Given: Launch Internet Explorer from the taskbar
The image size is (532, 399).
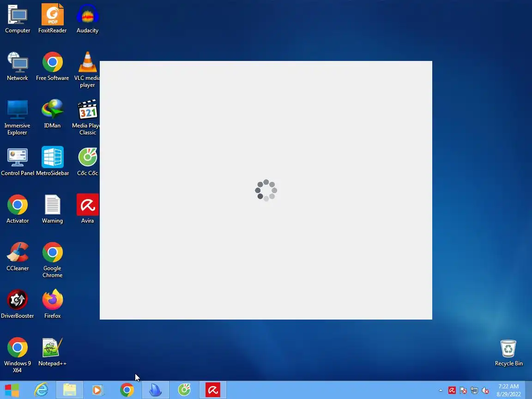Looking at the screenshot, I should tap(42, 390).
